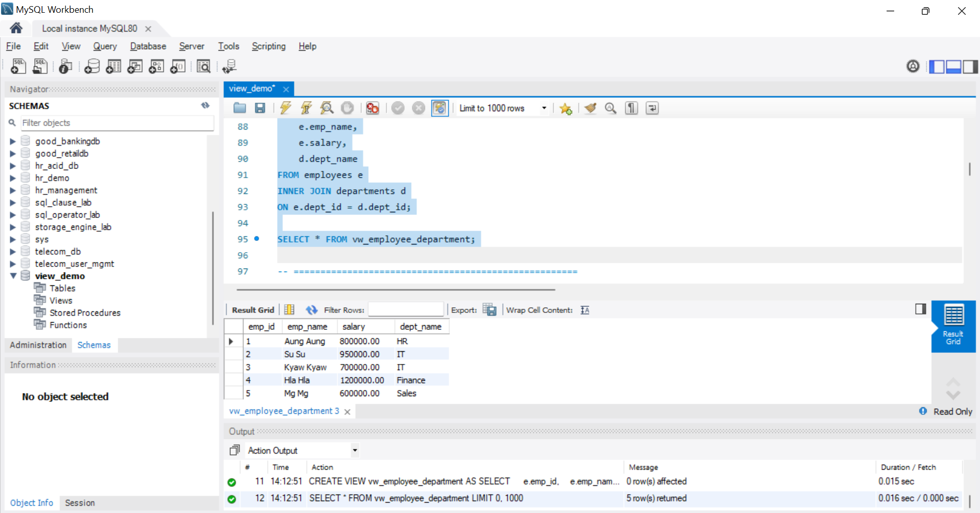Image resolution: width=980 pixels, height=513 pixels.
Task: Open File menu
Action: click(13, 46)
